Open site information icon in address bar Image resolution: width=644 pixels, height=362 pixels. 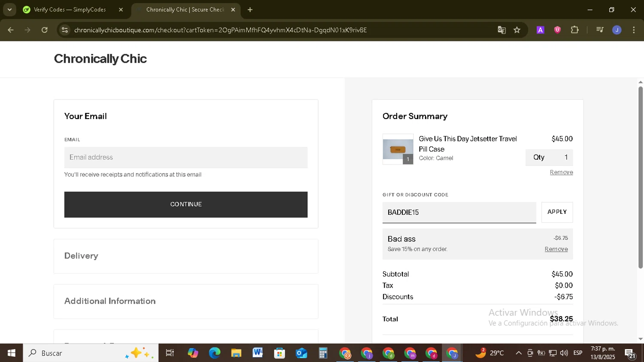click(x=65, y=30)
